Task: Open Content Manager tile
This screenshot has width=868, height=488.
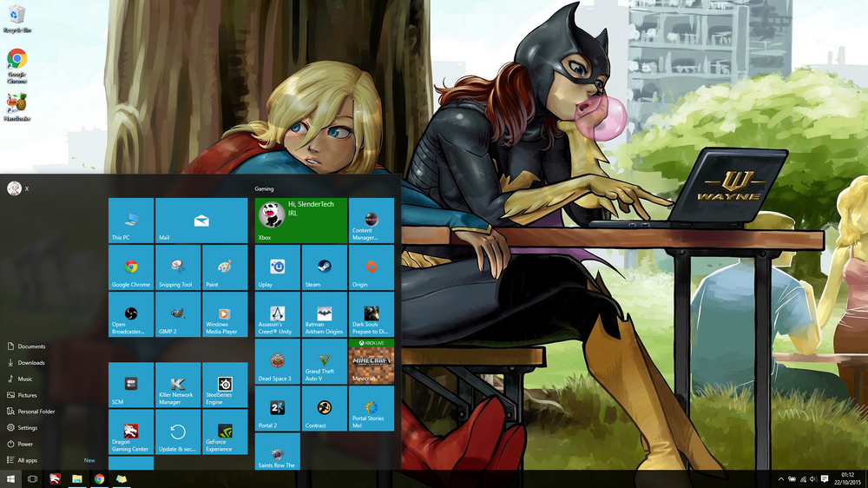Action: 372,221
